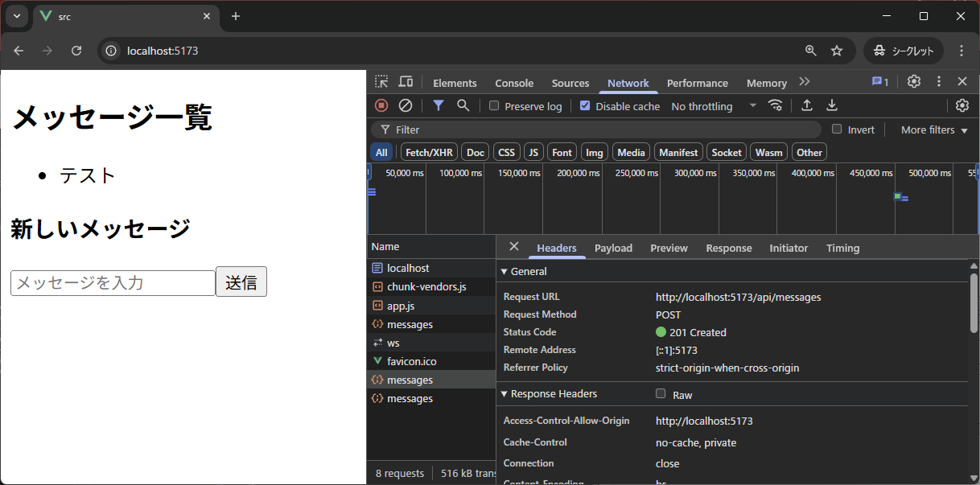Filter requests by Manifest
This screenshot has height=485, width=980.
pos(678,152)
